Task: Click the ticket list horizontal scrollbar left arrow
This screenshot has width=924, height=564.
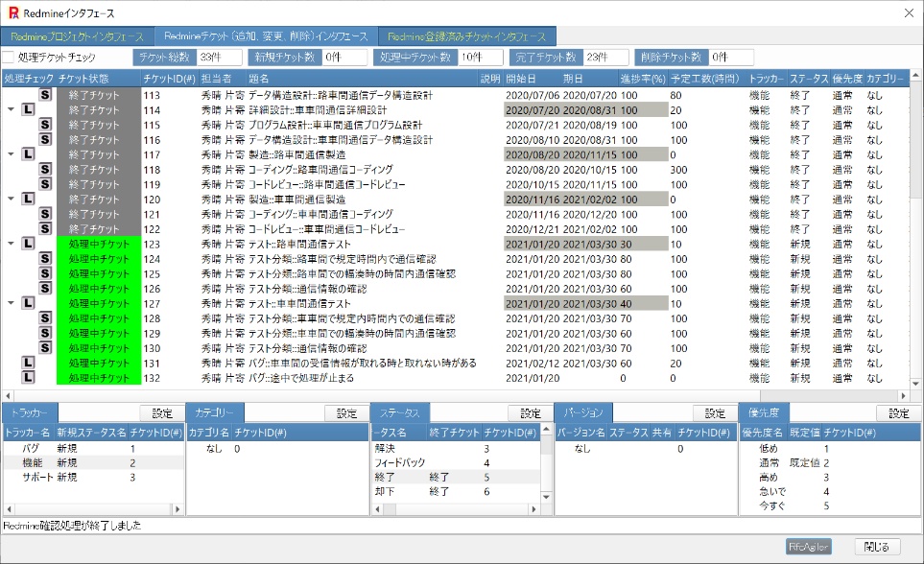Action: coord(8,395)
